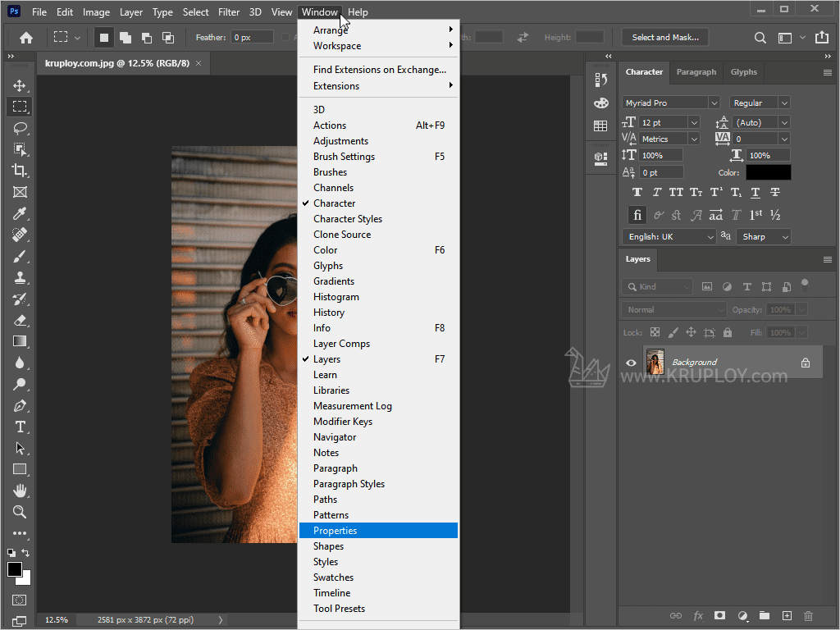Open the English: UK language dropdown

(x=669, y=237)
